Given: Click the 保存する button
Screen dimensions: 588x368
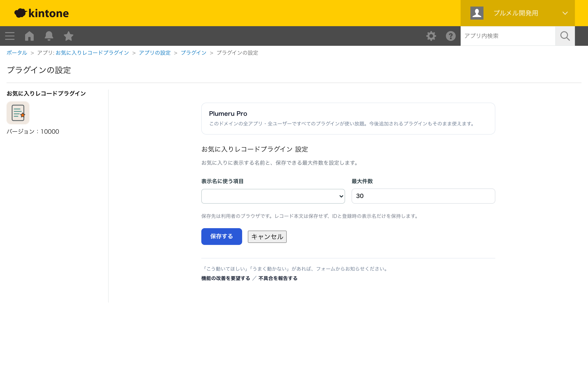Looking at the screenshot, I should pyautogui.click(x=222, y=236).
